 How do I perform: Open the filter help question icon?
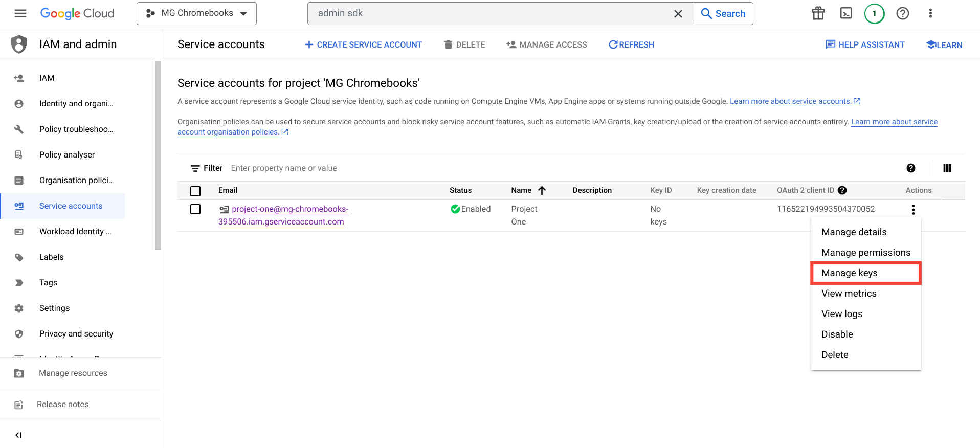[911, 168]
